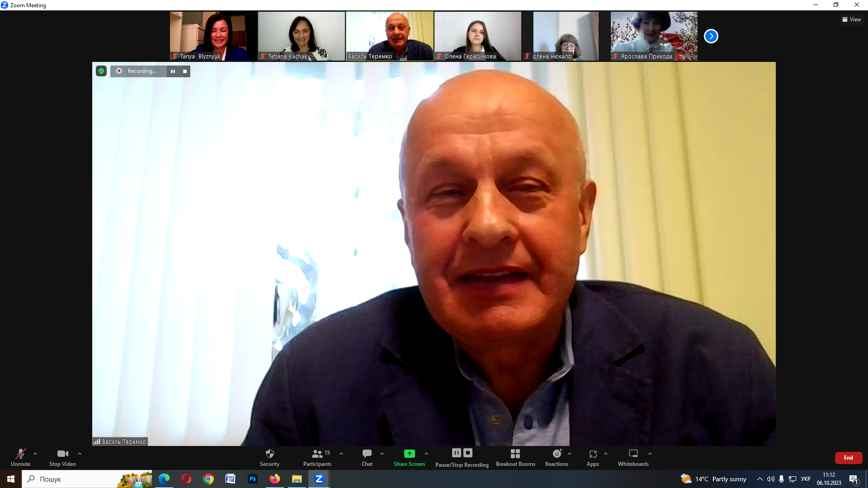Screen dimensions: 868x488
Task: Open Breakout Rooms
Action: (x=515, y=457)
